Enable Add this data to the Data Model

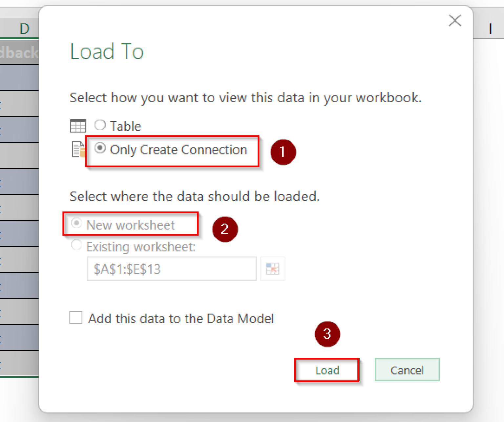click(75, 318)
